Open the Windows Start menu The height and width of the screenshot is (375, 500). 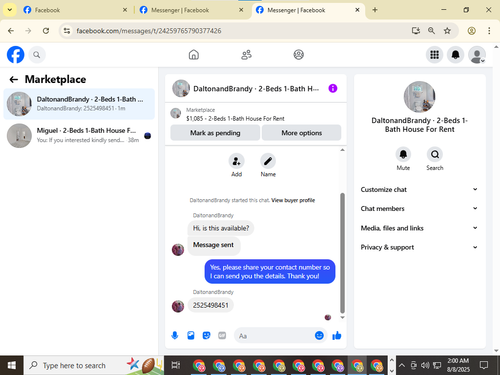(x=12, y=365)
